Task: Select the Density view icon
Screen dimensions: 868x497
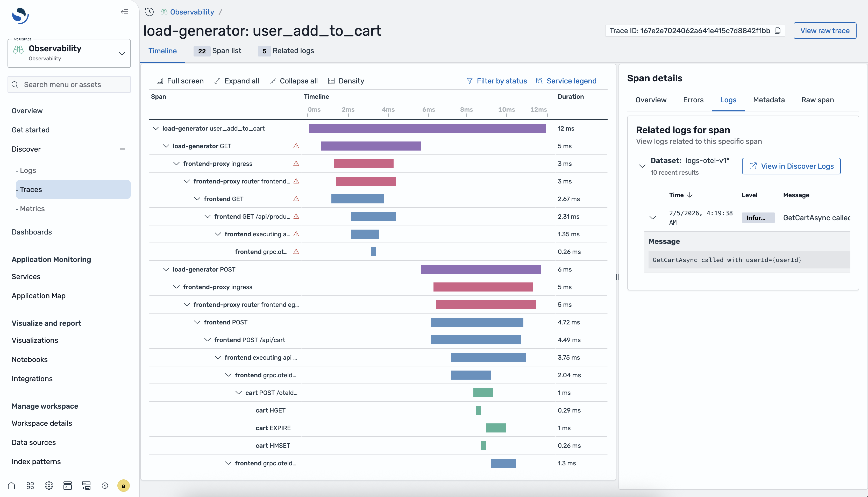Action: (331, 81)
